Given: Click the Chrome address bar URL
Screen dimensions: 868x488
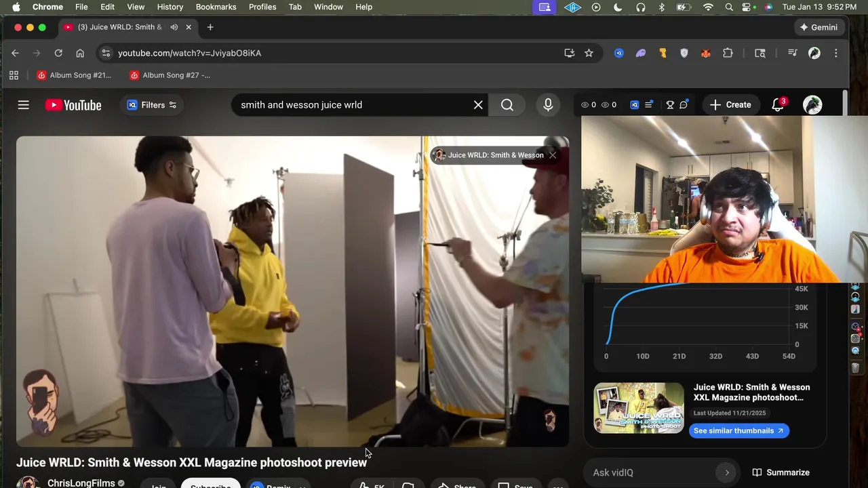Looking at the screenshot, I should pyautogui.click(x=189, y=53).
